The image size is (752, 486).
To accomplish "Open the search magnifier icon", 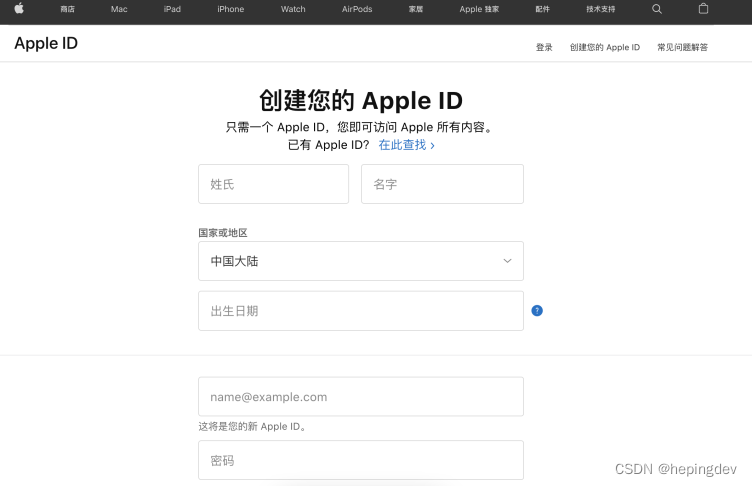I will pyautogui.click(x=657, y=9).
